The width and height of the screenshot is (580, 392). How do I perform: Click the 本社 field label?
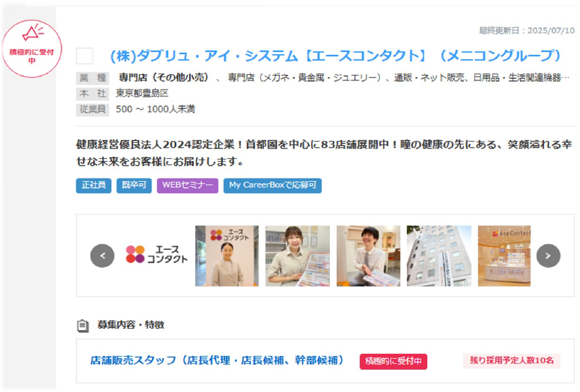(92, 94)
